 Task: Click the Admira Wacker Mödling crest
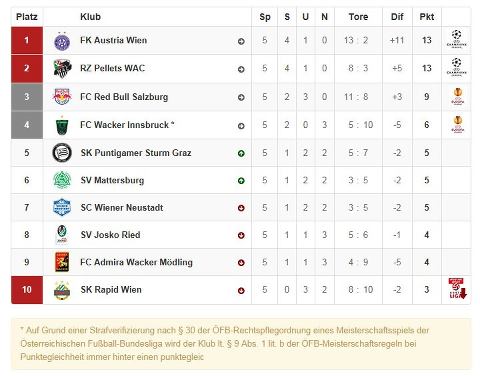click(x=62, y=262)
